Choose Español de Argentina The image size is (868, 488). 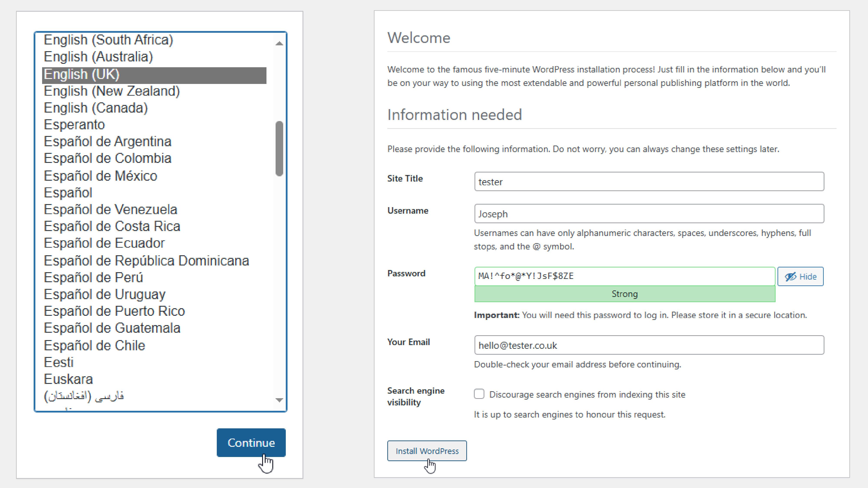(154, 142)
